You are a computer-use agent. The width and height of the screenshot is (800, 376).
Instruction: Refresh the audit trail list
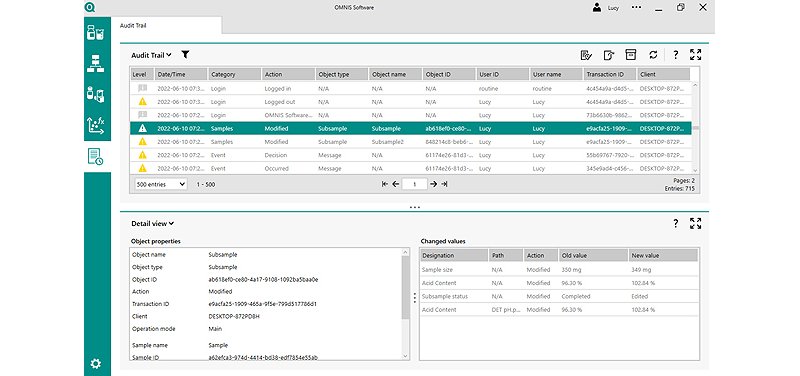pos(653,55)
